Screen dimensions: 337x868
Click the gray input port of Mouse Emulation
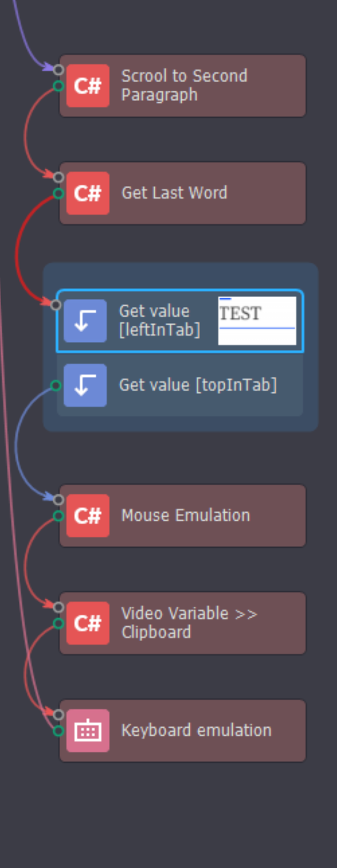(58, 500)
